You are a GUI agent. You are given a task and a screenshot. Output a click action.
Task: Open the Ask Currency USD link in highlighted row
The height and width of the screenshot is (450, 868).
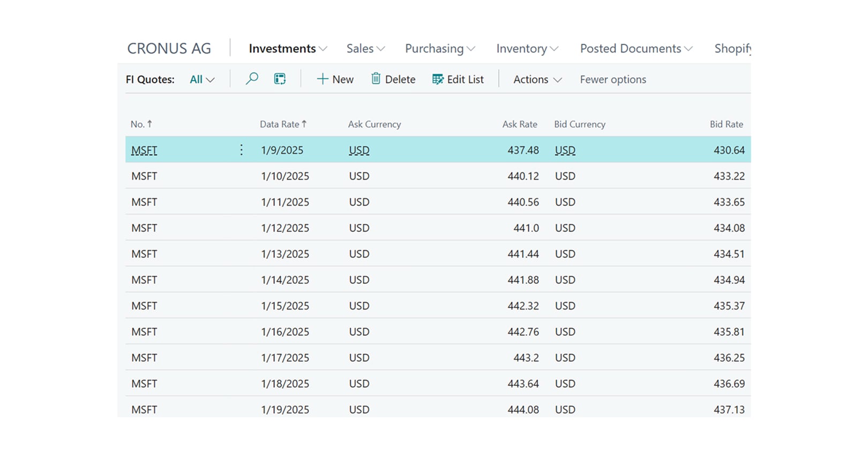point(359,151)
